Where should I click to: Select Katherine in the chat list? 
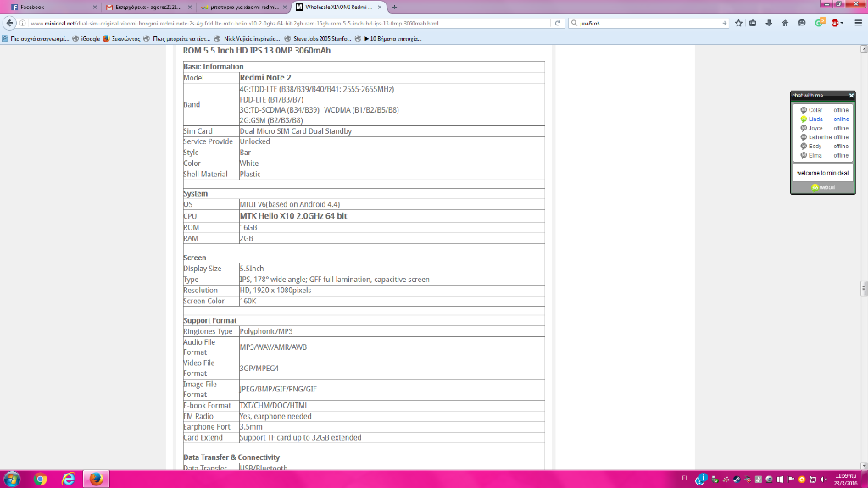tap(824, 137)
